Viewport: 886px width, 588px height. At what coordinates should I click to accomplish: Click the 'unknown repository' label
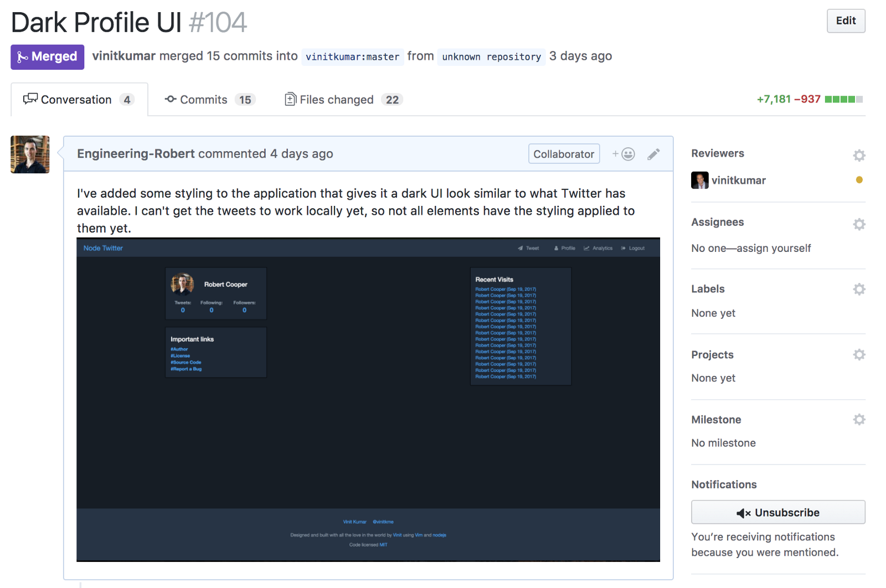491,56
